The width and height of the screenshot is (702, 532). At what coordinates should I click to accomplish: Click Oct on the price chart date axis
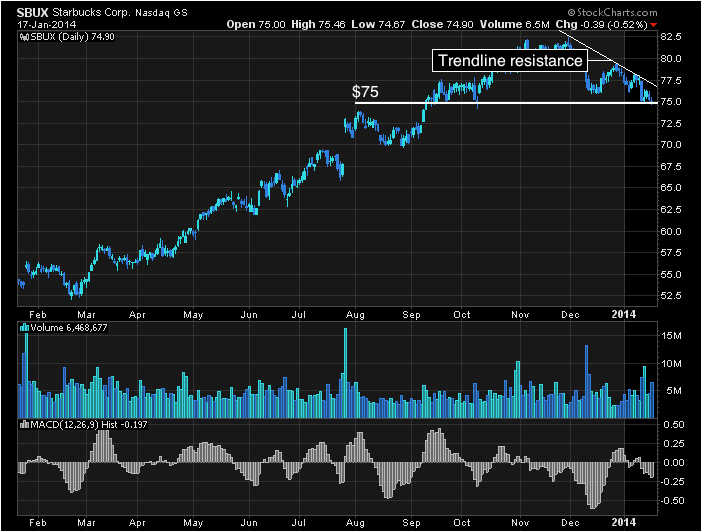462,315
